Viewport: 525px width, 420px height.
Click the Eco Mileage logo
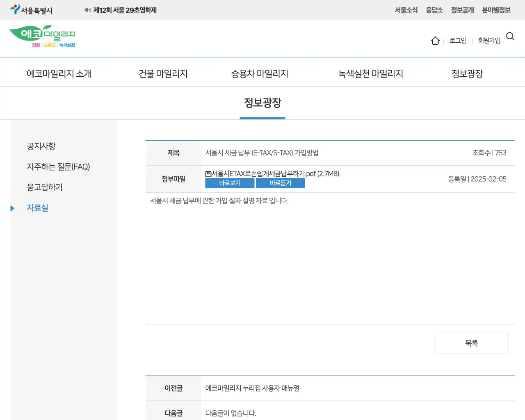coord(42,37)
